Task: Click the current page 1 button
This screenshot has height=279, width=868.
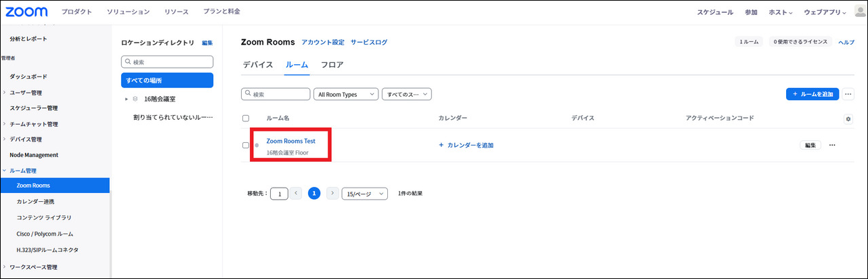Action: 314,193
